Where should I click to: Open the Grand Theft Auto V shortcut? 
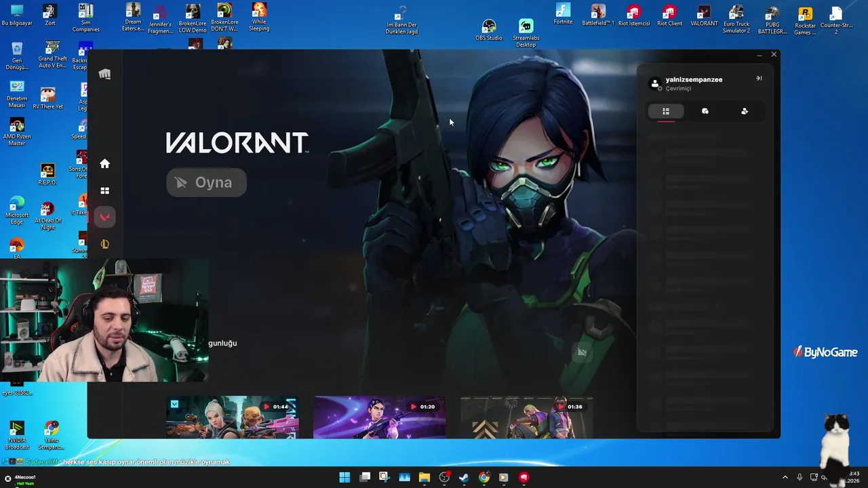pyautogui.click(x=52, y=56)
